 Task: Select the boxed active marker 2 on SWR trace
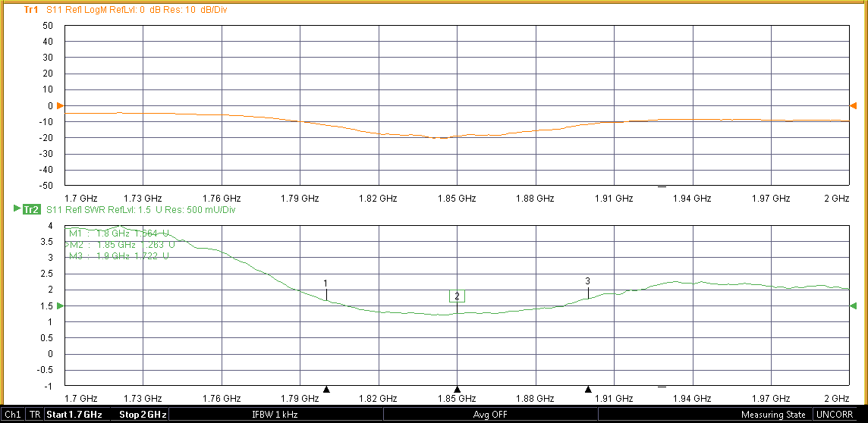click(x=457, y=296)
